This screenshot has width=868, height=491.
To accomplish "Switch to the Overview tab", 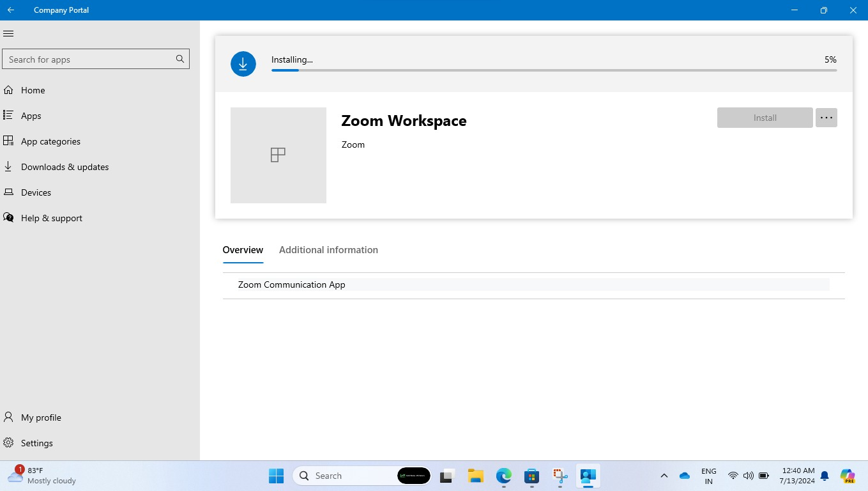I will point(243,250).
